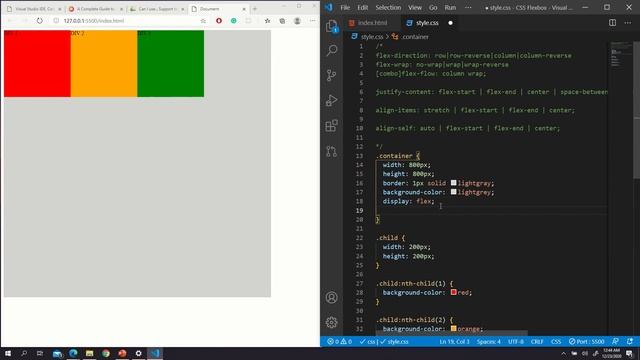Open Chrome from the taskbar
The height and width of the screenshot is (360, 640).
[x=106, y=353]
